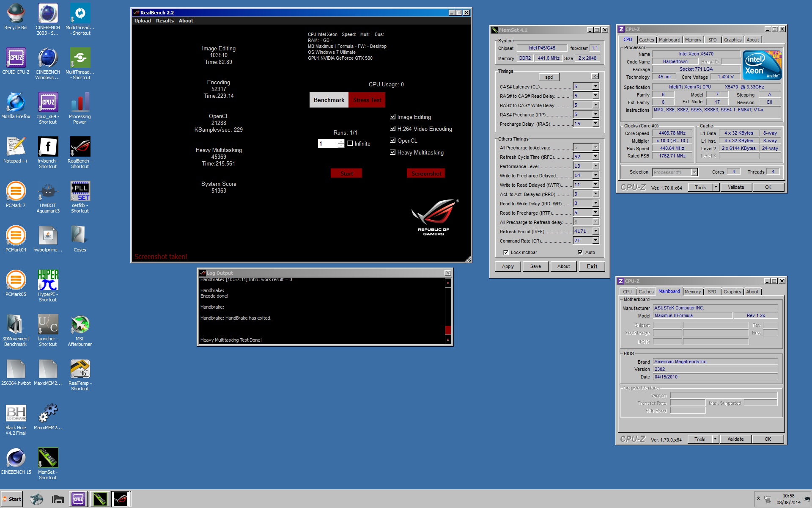The image size is (812, 508).
Task: Open HyperPI shortcut icon
Action: [48, 286]
